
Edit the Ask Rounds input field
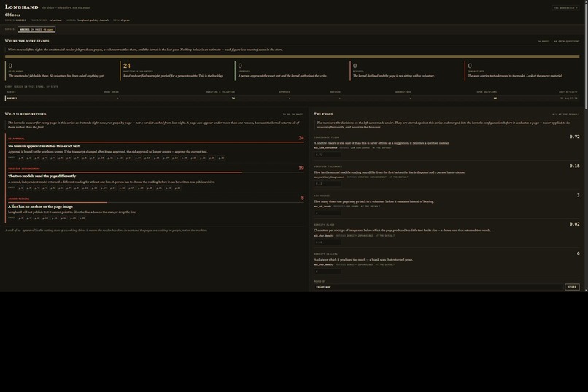point(328,212)
